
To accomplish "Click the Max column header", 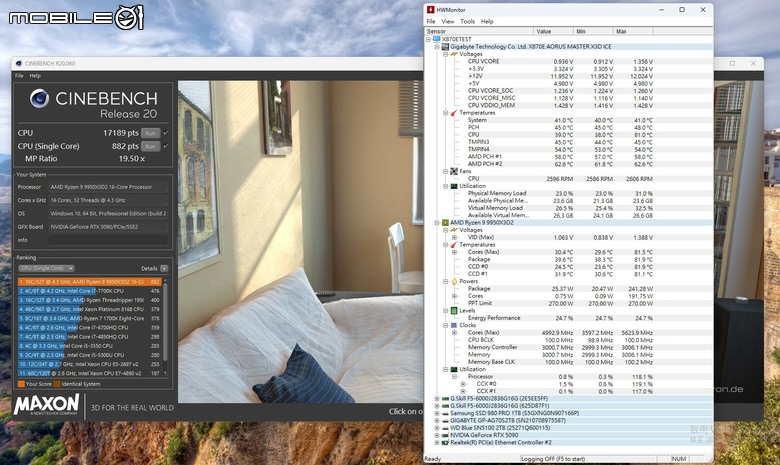I will [633, 31].
